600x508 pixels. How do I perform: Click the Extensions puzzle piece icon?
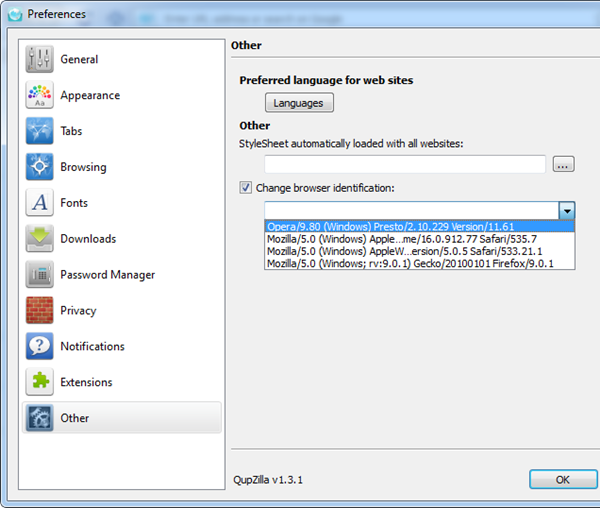40,382
